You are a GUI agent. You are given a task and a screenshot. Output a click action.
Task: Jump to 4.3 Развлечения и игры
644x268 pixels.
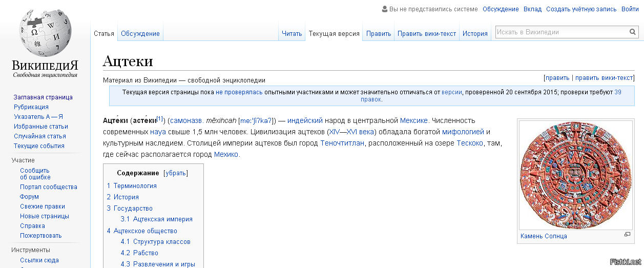(158, 264)
